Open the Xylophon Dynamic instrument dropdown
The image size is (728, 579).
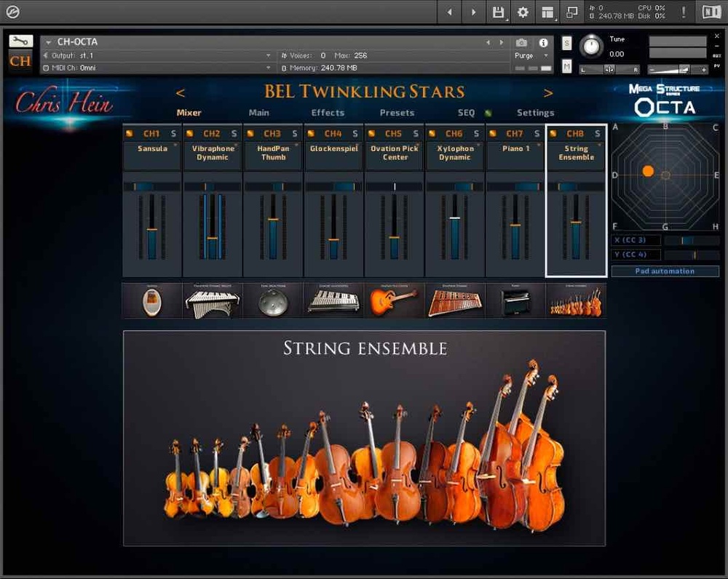click(x=478, y=145)
